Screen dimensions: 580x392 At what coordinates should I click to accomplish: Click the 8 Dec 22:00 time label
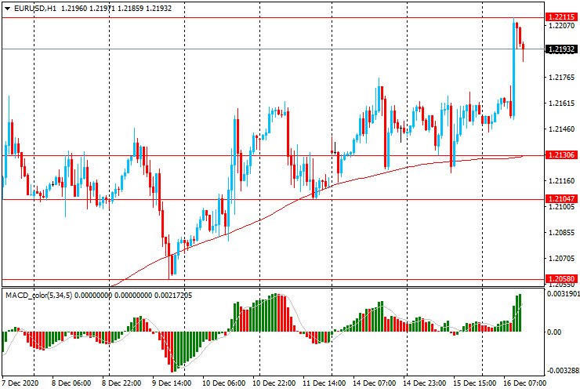[121, 383]
